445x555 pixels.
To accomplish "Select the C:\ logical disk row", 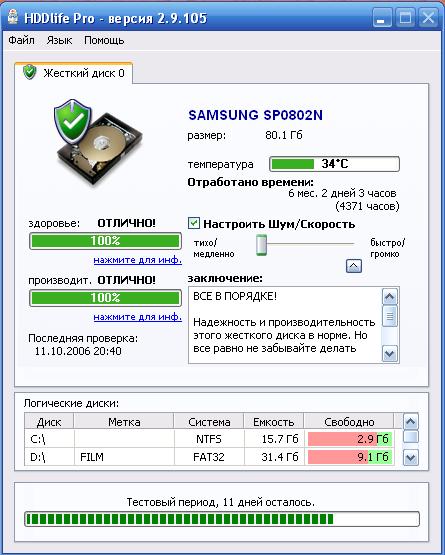I will 209,439.
